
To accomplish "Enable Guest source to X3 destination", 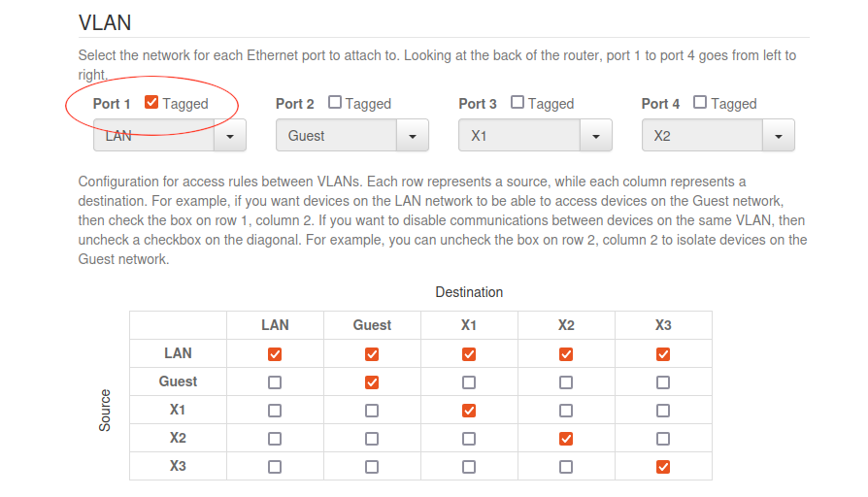I will click(x=663, y=382).
